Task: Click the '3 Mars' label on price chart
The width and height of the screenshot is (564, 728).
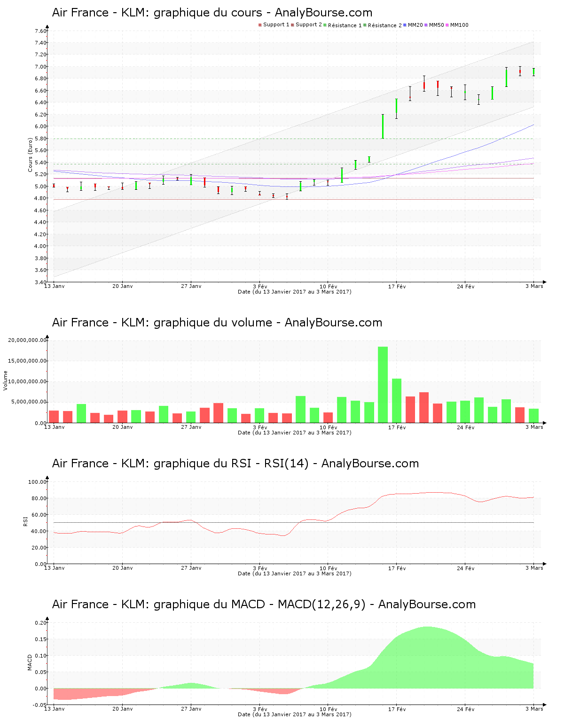Action: tap(534, 286)
